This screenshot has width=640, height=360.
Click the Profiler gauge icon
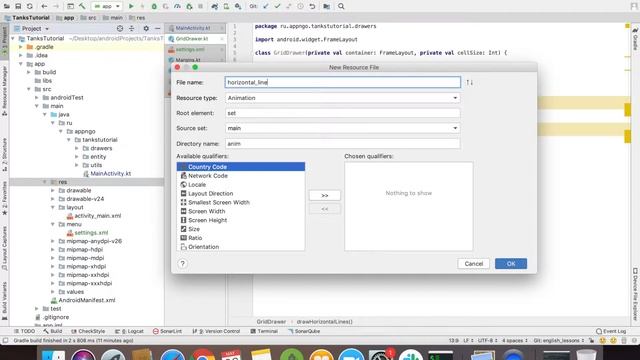(x=177, y=6)
